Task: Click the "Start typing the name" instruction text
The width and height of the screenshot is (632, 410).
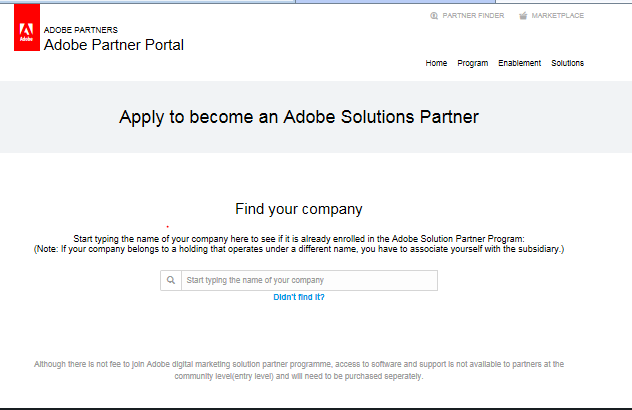Action: 299,239
